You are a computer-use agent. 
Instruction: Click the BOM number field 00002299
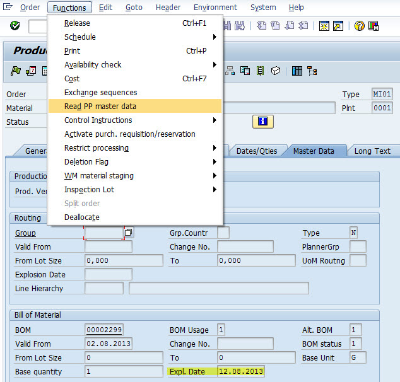tap(104, 330)
